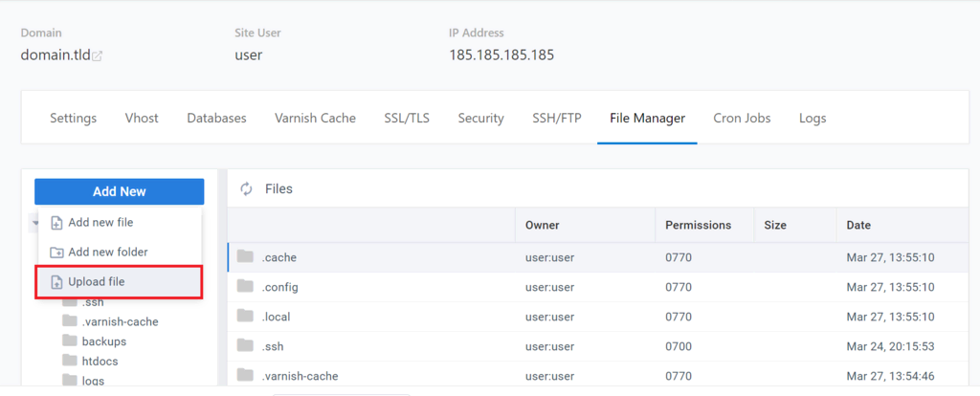The height and width of the screenshot is (396, 980).
Task: Click the Upload file icon in dropdown
Action: pos(56,282)
